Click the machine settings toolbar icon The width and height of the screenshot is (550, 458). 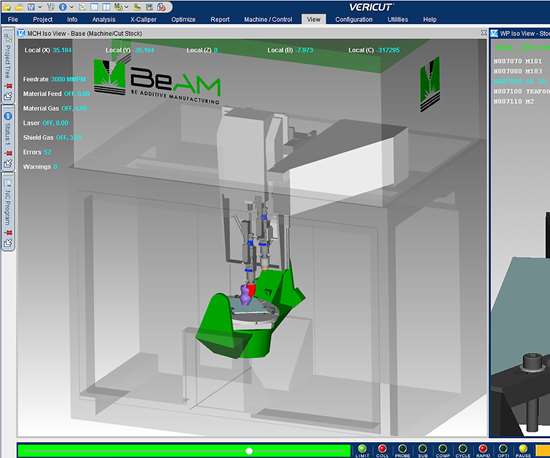tap(118, 7)
